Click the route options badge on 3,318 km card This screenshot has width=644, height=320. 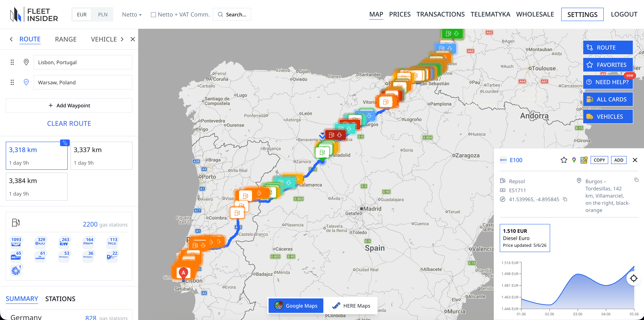[x=65, y=143]
